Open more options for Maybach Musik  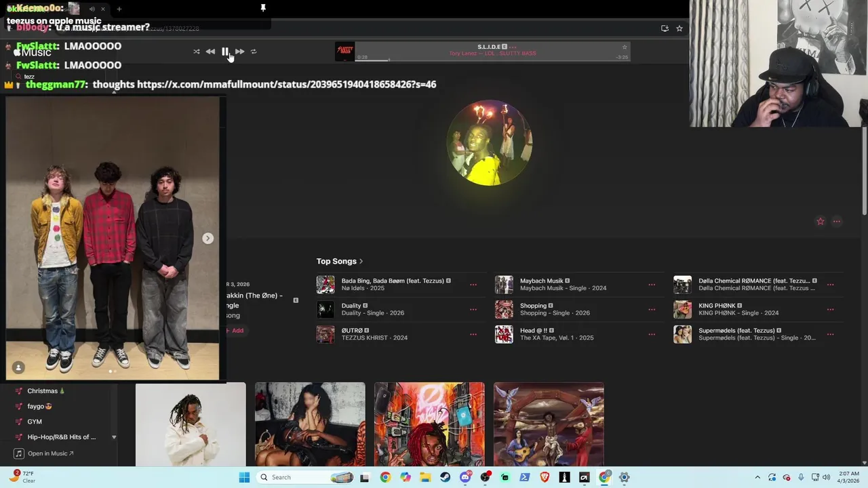(x=652, y=285)
